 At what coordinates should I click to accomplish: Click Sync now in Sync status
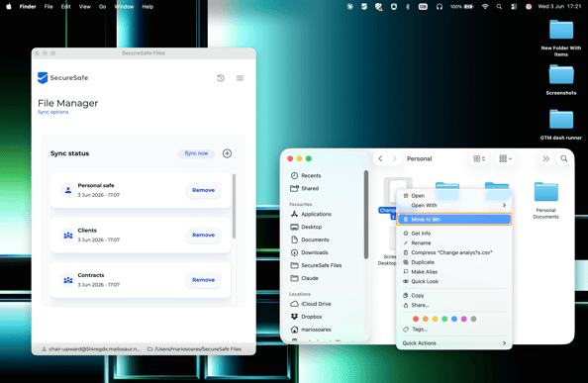[196, 153]
